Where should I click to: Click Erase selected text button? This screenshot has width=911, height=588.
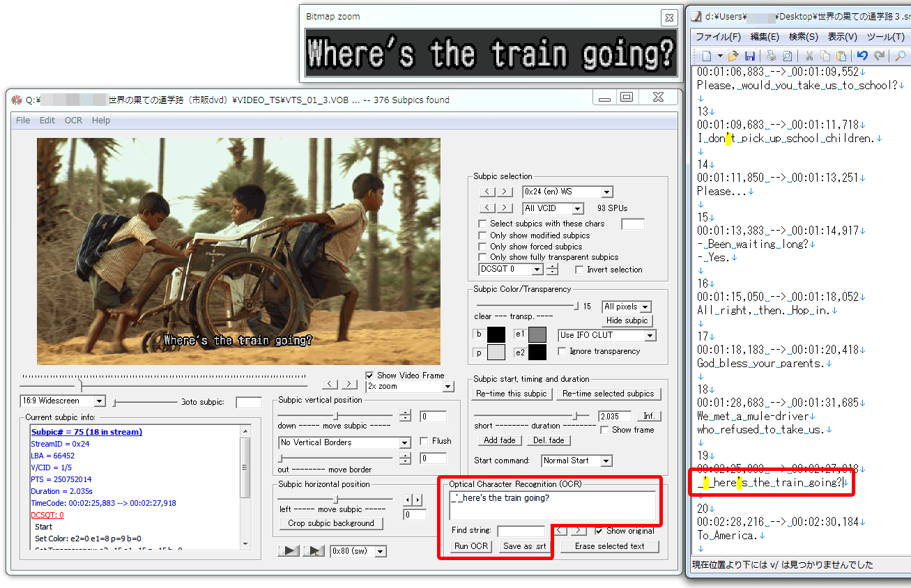pos(610,546)
